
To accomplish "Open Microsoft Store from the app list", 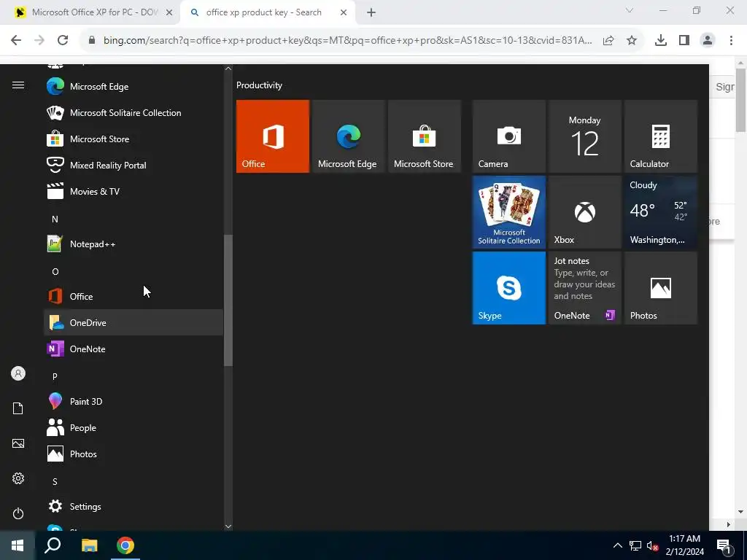I will pos(133,139).
